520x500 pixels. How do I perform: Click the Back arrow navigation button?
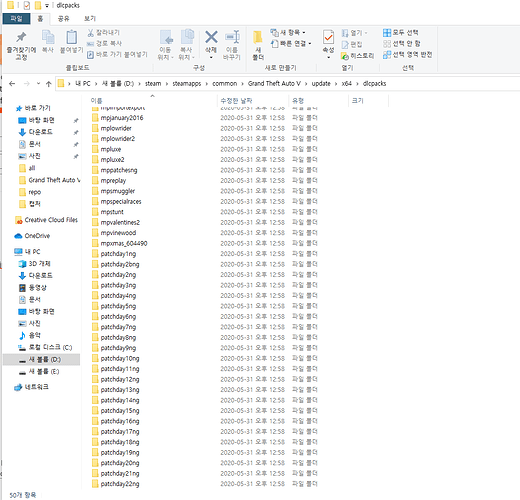click(12, 84)
